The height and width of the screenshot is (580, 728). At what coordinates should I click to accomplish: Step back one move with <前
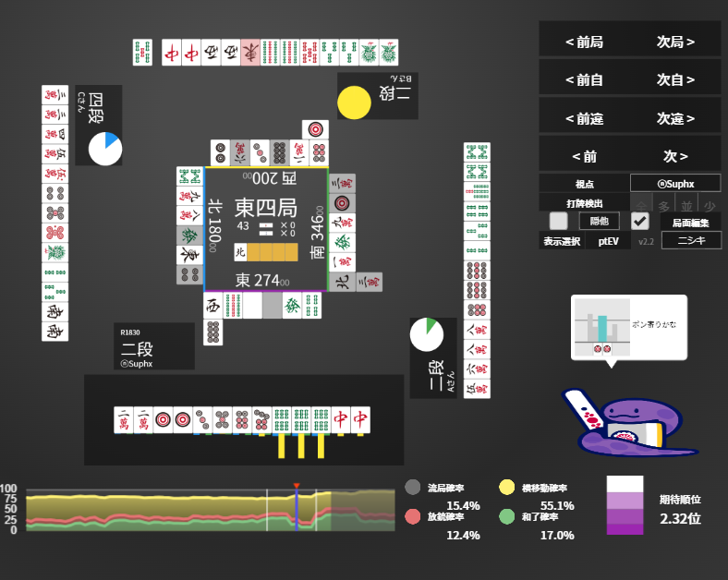pyautogui.click(x=584, y=156)
